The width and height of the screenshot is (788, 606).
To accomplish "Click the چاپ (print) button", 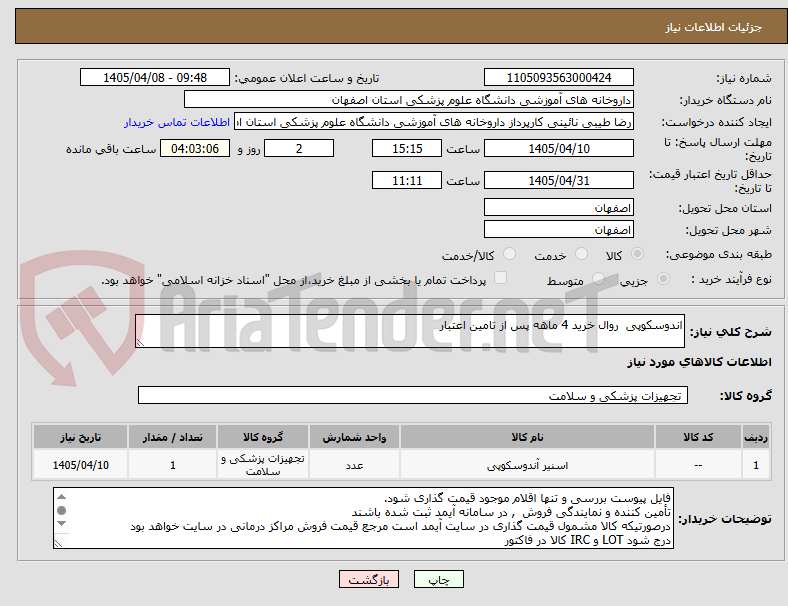I will (438, 579).
